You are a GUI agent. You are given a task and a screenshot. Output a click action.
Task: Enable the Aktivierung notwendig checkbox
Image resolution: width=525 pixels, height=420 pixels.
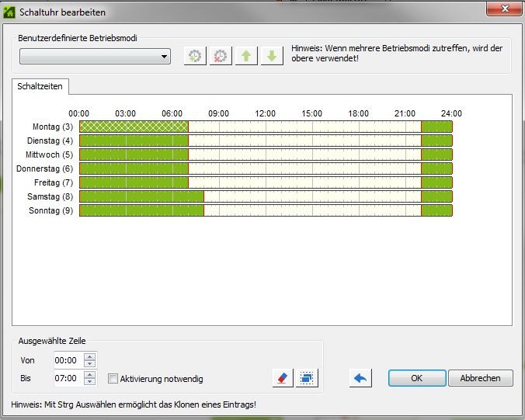(x=113, y=379)
